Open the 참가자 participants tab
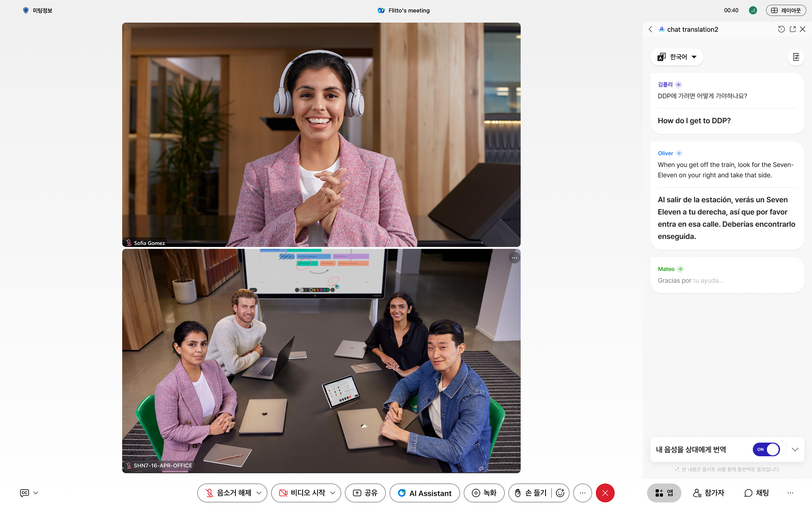Viewport: 812px width, 508px height. [x=709, y=493]
